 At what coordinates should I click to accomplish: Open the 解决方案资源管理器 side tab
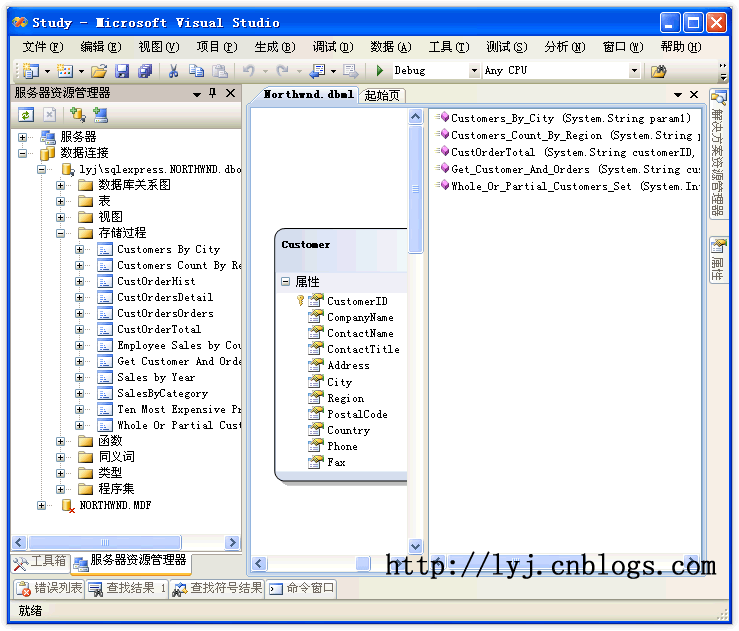718,154
